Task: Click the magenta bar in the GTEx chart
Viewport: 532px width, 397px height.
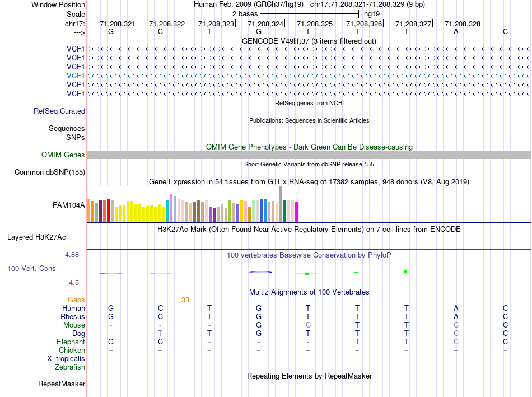Action: coord(297,212)
